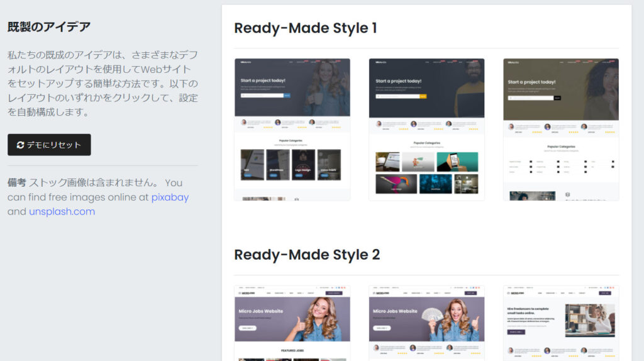Screen dimensions: 644x361
Task: Open the unsplash.com link
Action: pos(62,211)
